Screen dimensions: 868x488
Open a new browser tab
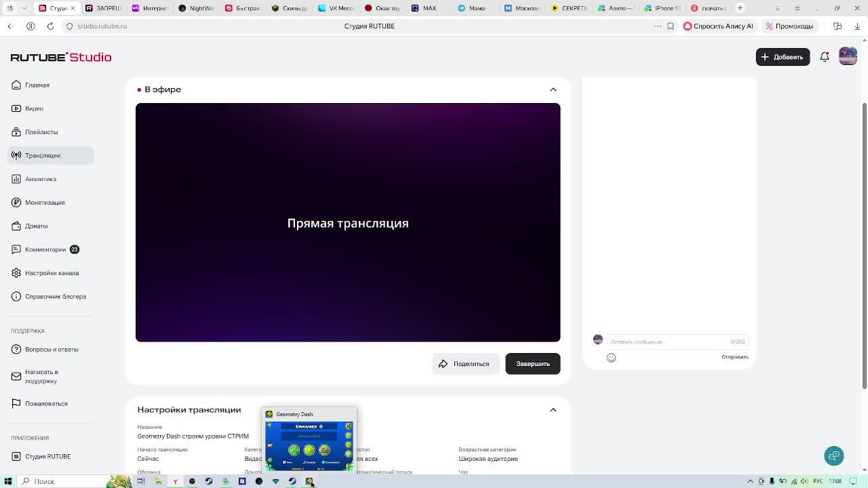click(740, 8)
